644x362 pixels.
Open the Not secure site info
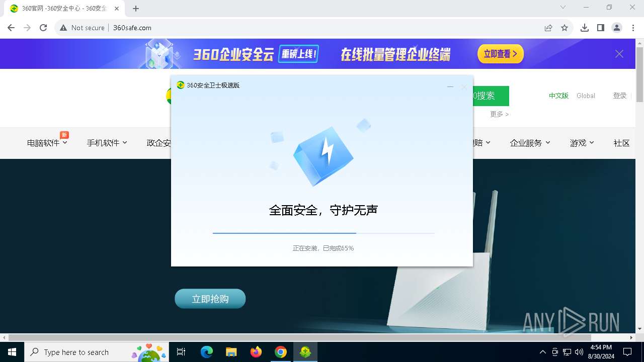(82, 28)
